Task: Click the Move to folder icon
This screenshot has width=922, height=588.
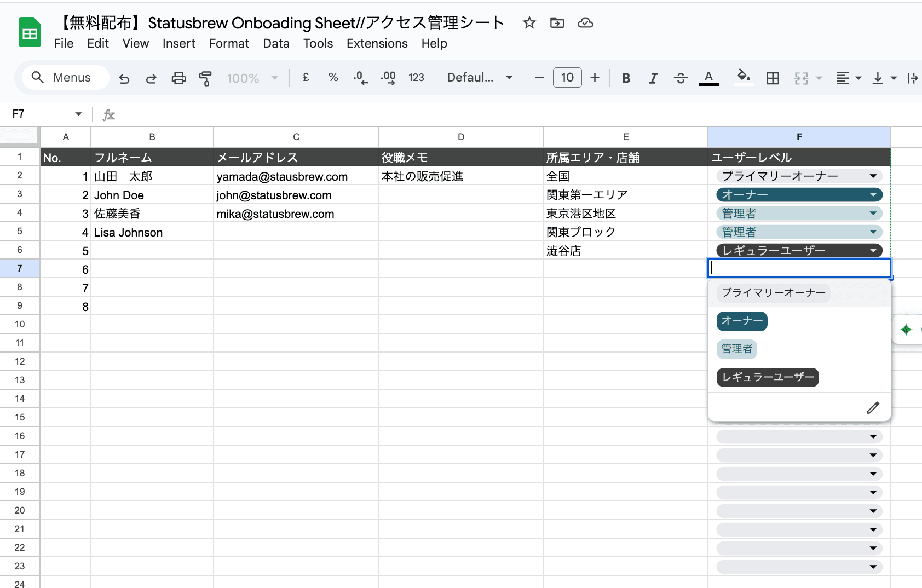Action: 557,23
